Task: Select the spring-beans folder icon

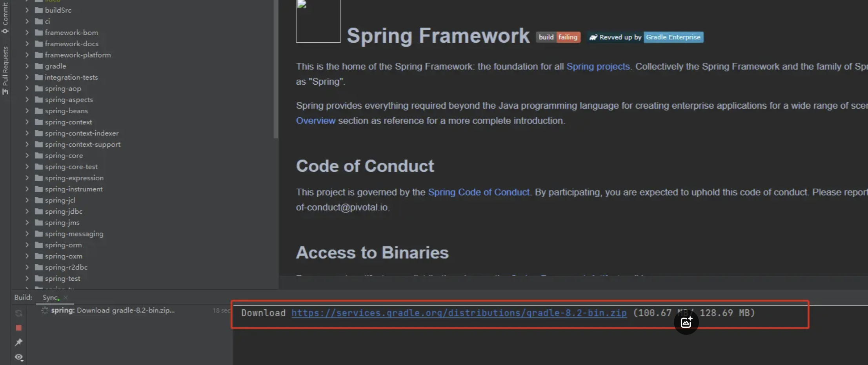Action: (38, 111)
